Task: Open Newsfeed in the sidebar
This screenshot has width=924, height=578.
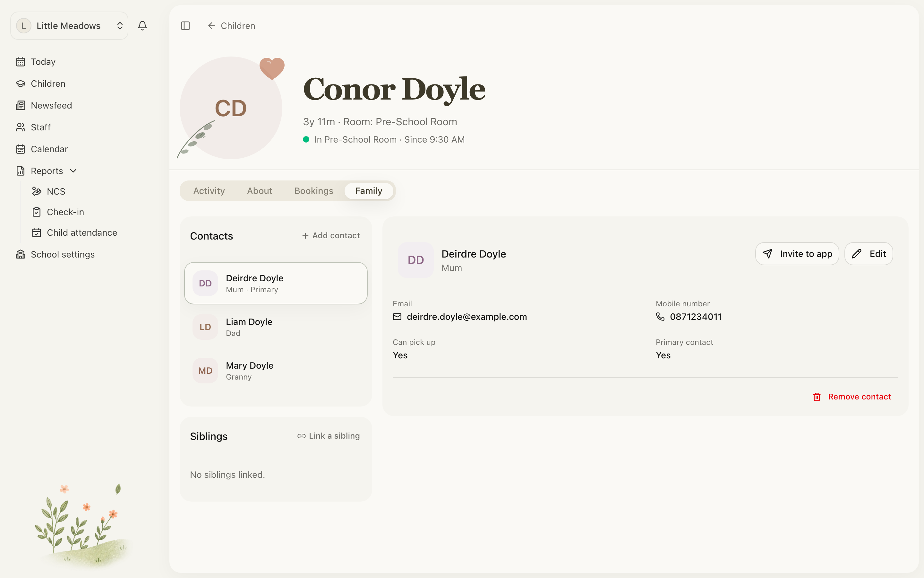Action: pyautogui.click(x=51, y=105)
